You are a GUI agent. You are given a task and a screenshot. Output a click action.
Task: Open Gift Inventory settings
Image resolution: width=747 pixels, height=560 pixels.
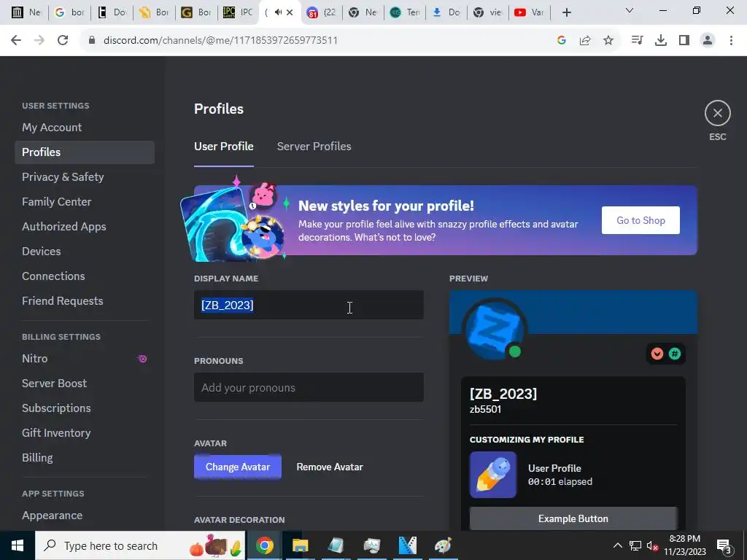[x=85, y=432]
